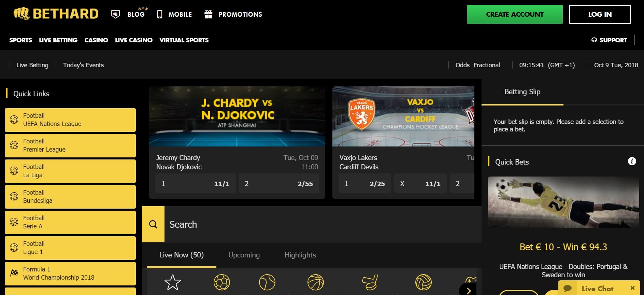644x295 pixels.
Task: Open the Virtual Sports menu
Action: pyautogui.click(x=184, y=40)
